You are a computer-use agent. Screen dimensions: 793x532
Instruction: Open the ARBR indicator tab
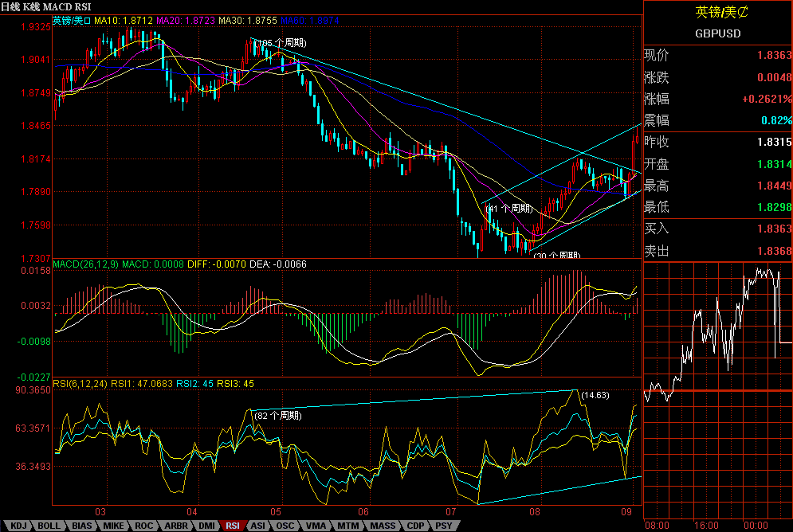point(176,526)
